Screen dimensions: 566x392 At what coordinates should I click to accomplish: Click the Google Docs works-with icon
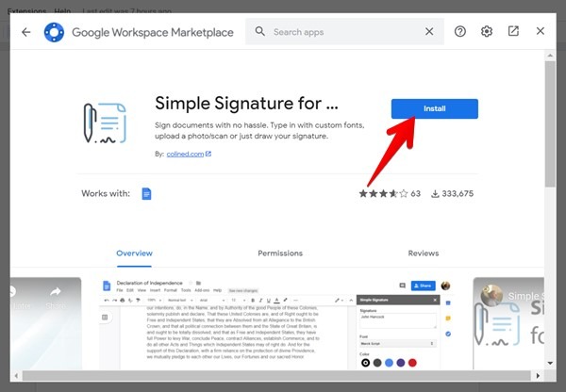pyautogui.click(x=146, y=194)
